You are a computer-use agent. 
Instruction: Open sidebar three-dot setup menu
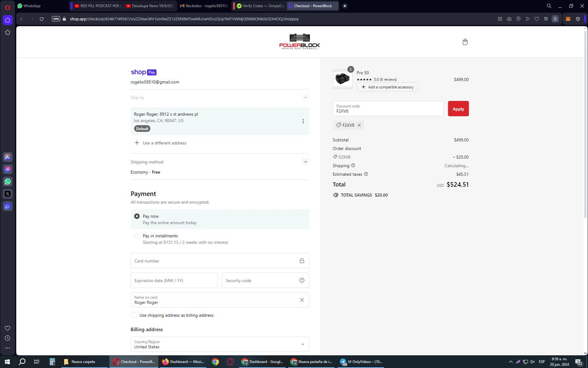pos(7,348)
